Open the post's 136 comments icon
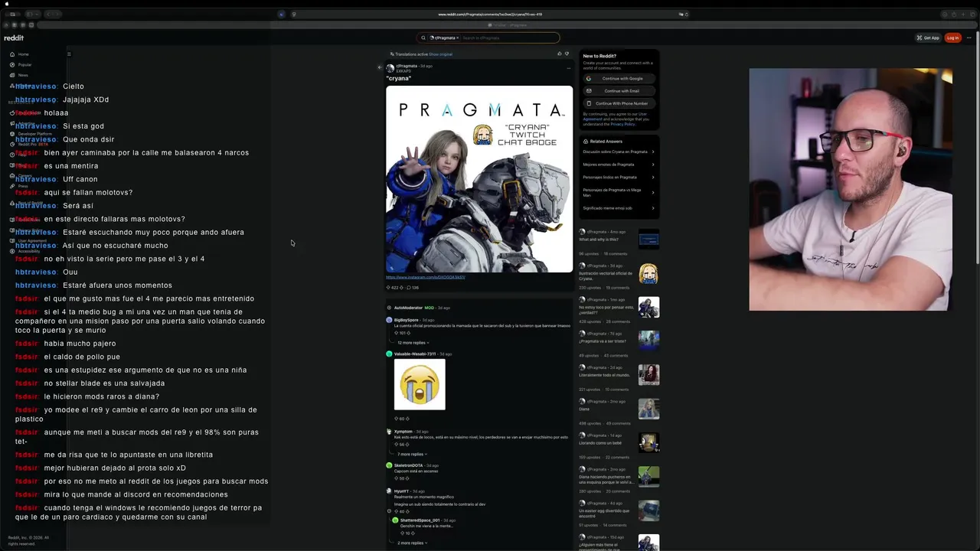Image resolution: width=980 pixels, height=551 pixels. pyautogui.click(x=413, y=287)
